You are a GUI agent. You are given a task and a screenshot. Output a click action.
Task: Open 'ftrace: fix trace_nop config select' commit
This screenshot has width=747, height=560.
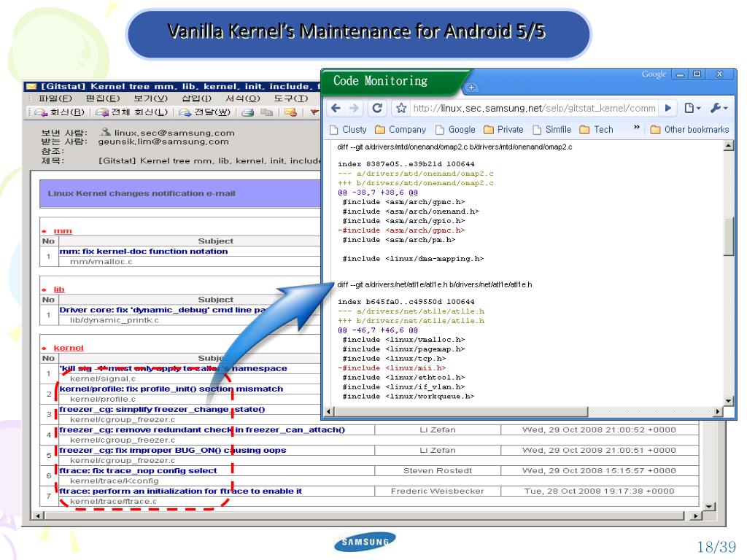coord(138,471)
